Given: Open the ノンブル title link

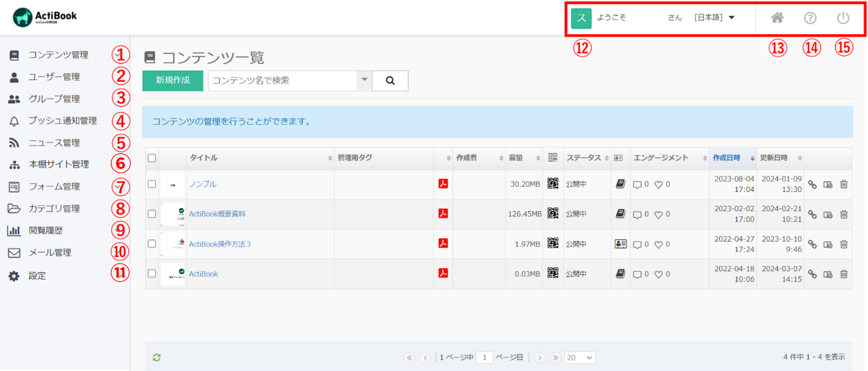Looking at the screenshot, I should [202, 184].
